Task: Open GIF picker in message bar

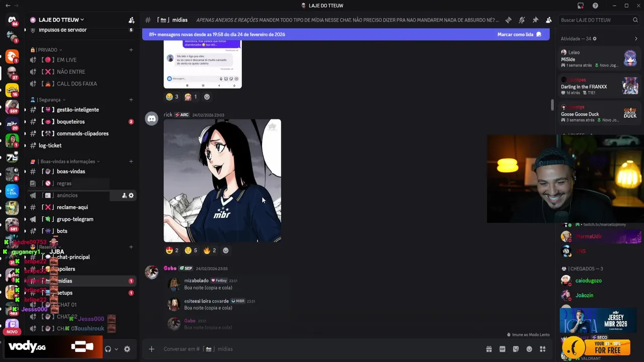Action: pyautogui.click(x=502, y=349)
